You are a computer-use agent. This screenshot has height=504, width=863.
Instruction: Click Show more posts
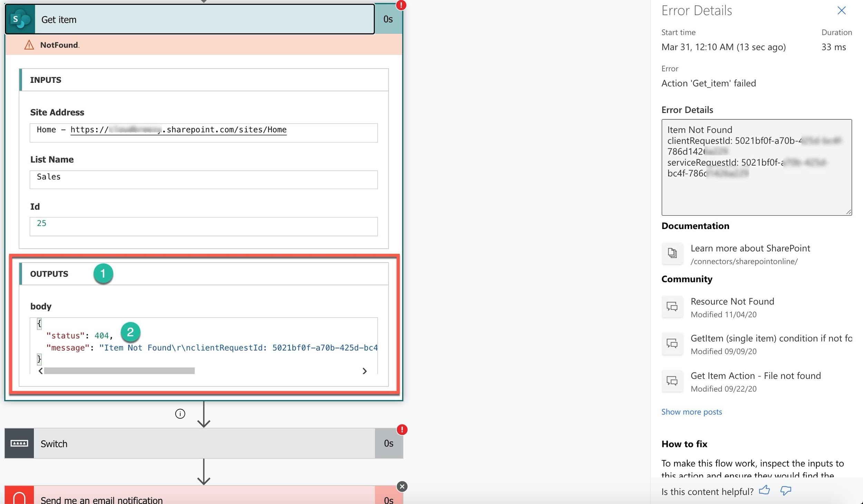[x=691, y=412]
